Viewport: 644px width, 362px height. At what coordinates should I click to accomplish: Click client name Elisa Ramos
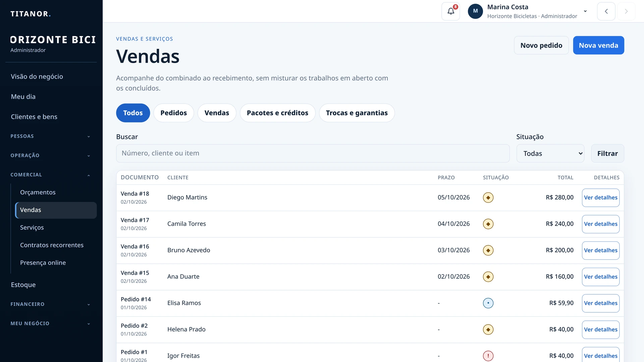click(184, 303)
